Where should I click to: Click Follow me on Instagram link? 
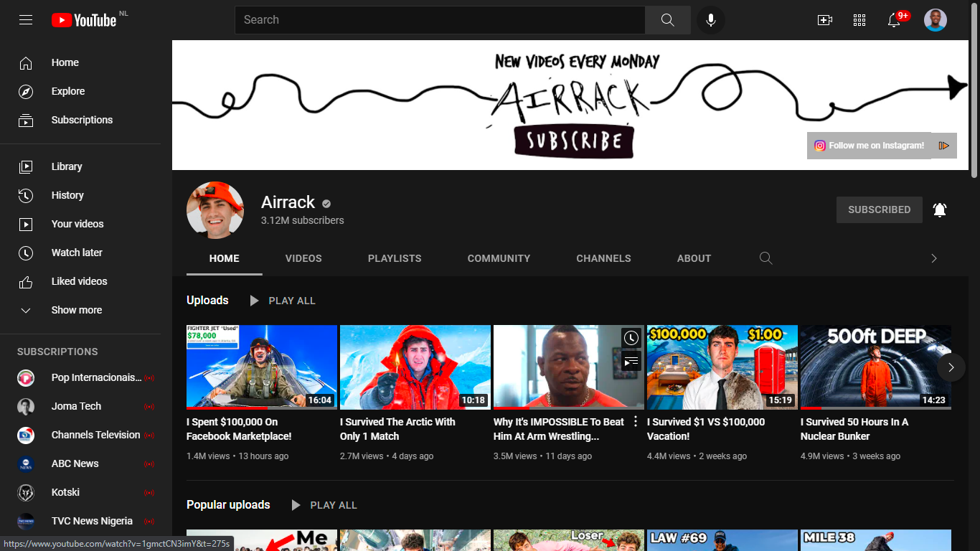(x=877, y=146)
